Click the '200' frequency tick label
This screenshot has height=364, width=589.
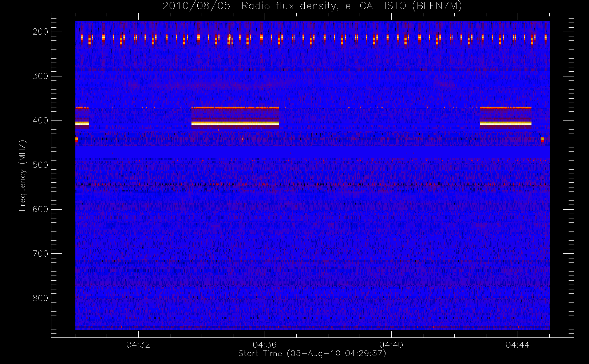click(x=40, y=32)
